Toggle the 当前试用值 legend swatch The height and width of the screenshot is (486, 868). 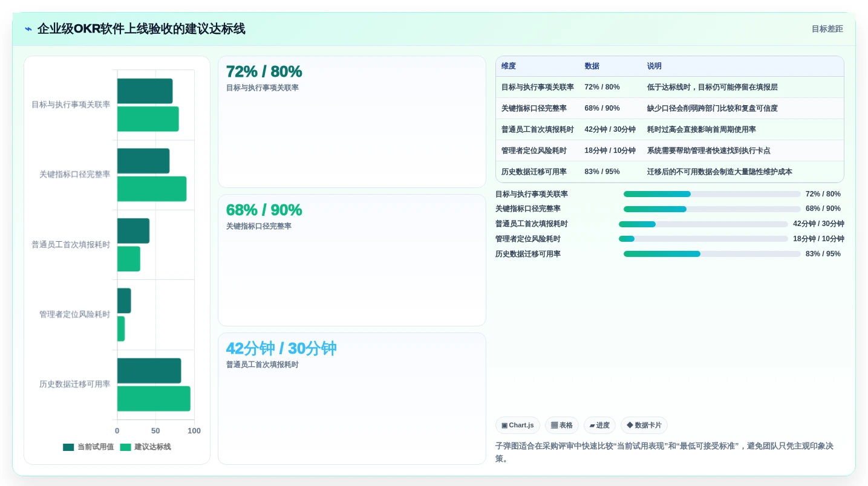pos(68,447)
